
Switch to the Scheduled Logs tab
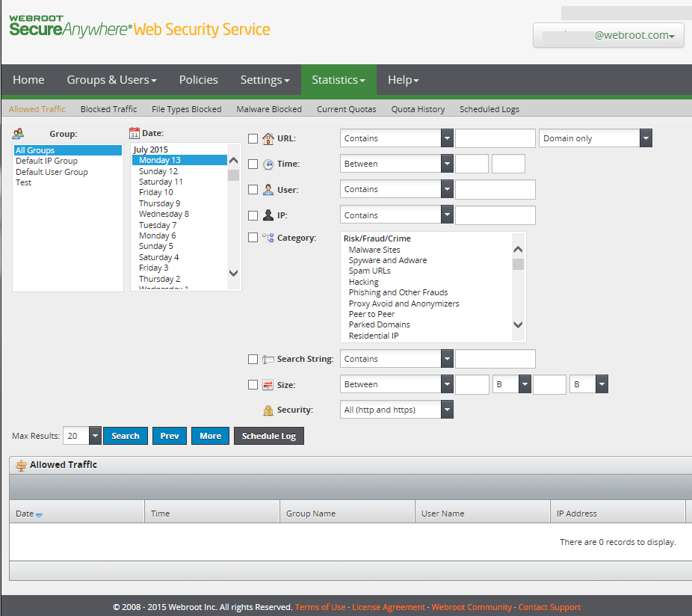point(489,109)
